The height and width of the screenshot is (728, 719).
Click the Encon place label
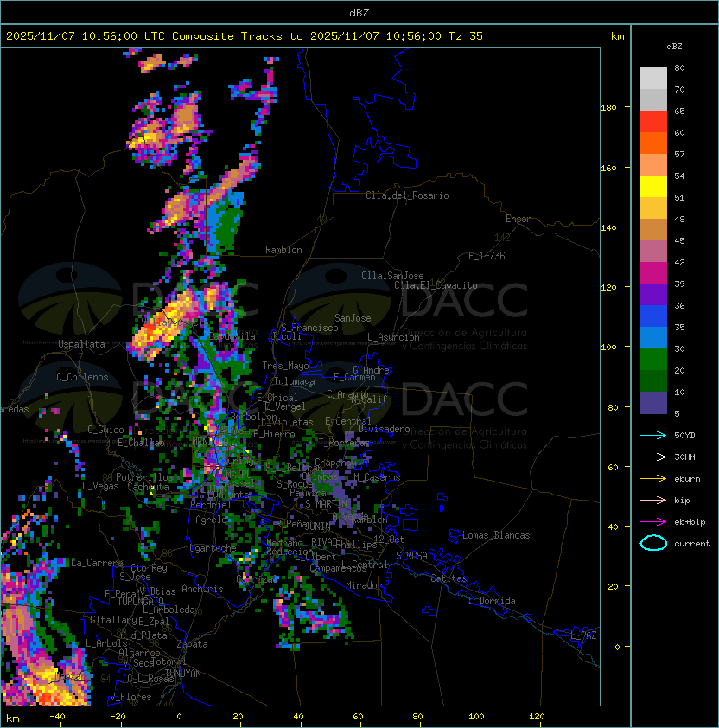519,219
